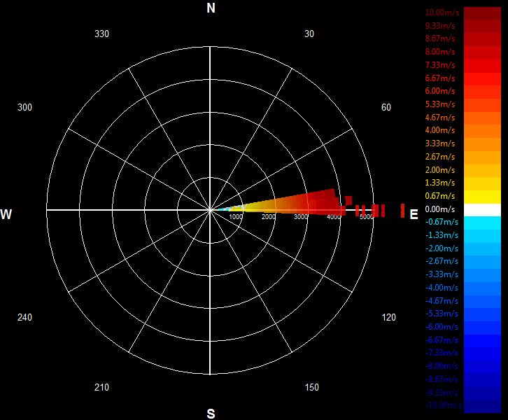
Task: Select the negative -4.67m/s legend label
Action: [442, 301]
